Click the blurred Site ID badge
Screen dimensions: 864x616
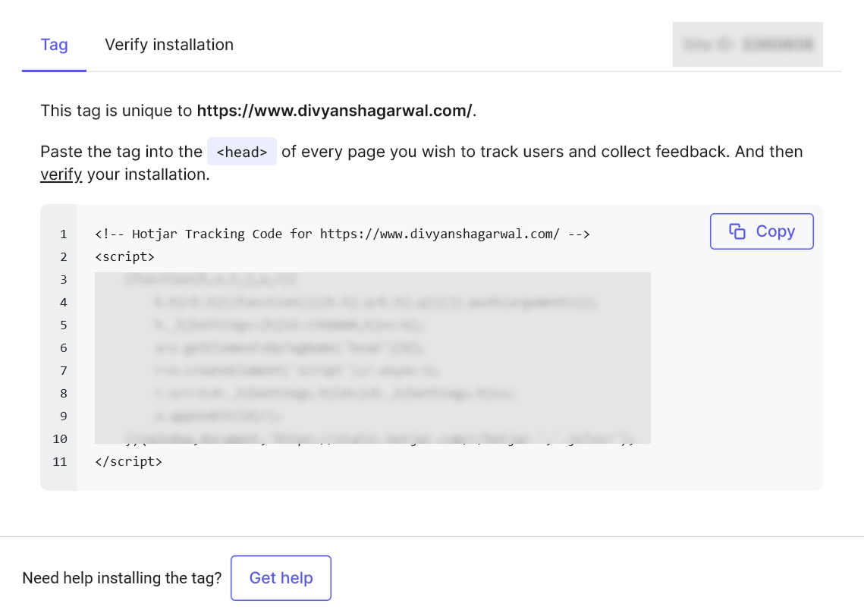pos(748,45)
